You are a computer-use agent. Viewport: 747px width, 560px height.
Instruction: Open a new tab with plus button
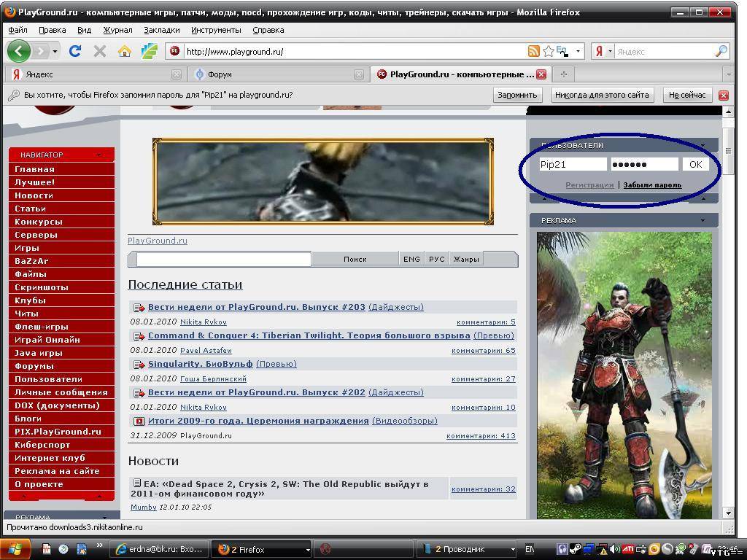click(x=564, y=74)
